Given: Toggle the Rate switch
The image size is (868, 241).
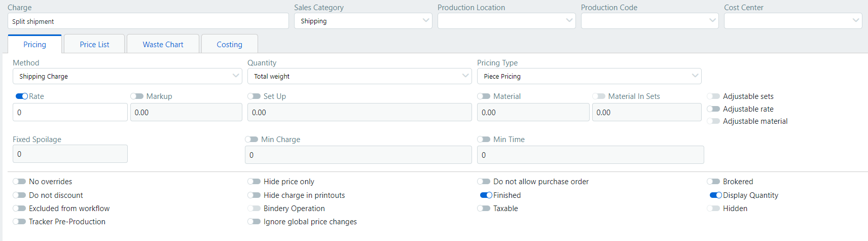Looking at the screenshot, I should pyautogui.click(x=22, y=96).
